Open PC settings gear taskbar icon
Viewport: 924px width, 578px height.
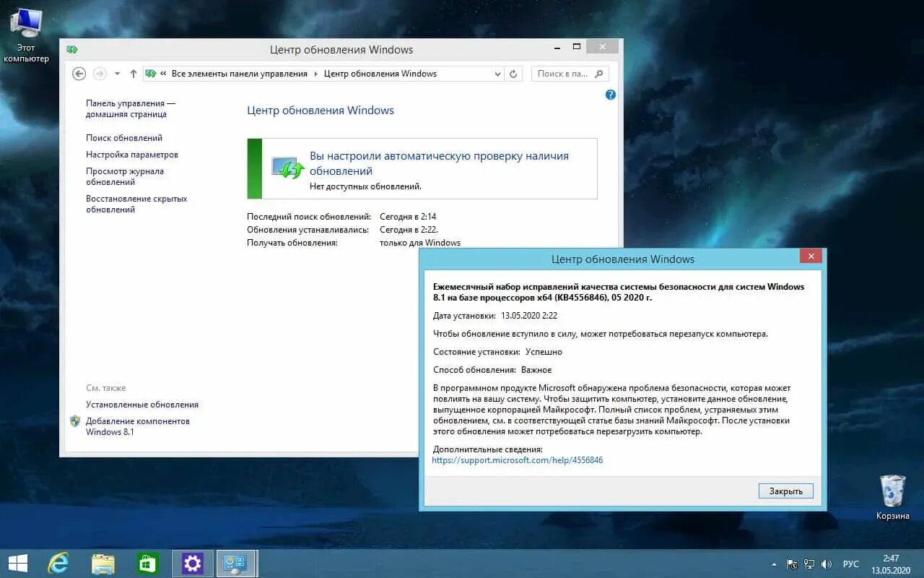tap(193, 564)
